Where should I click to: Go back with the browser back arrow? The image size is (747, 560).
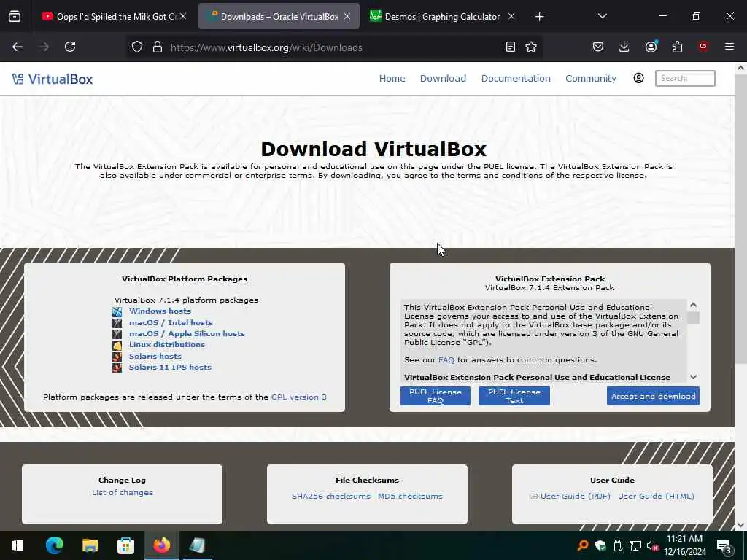tap(18, 47)
